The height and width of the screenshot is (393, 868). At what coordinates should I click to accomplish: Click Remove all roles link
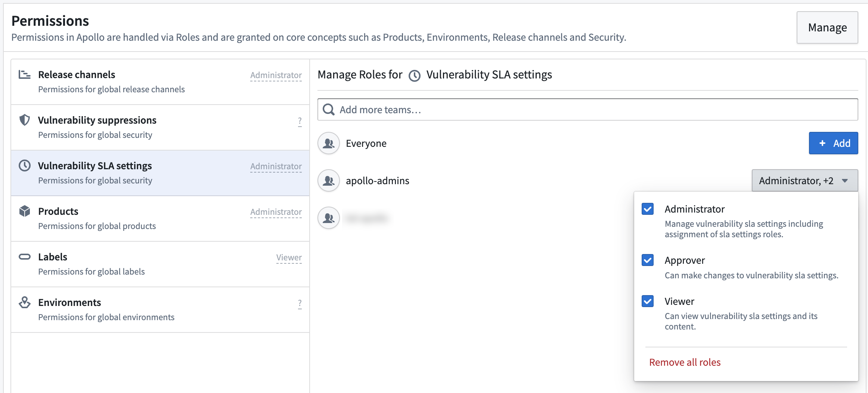685,362
